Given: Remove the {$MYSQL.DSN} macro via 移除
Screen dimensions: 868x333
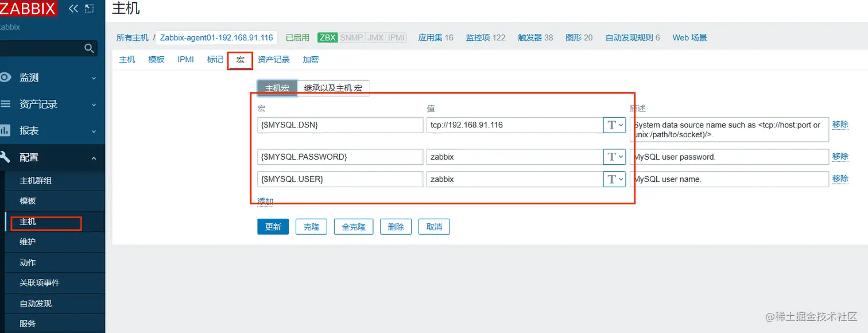Looking at the screenshot, I should [x=840, y=125].
